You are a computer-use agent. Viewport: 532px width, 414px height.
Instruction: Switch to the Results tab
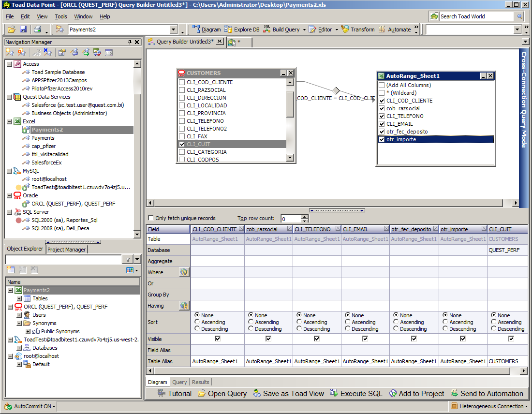201,382
